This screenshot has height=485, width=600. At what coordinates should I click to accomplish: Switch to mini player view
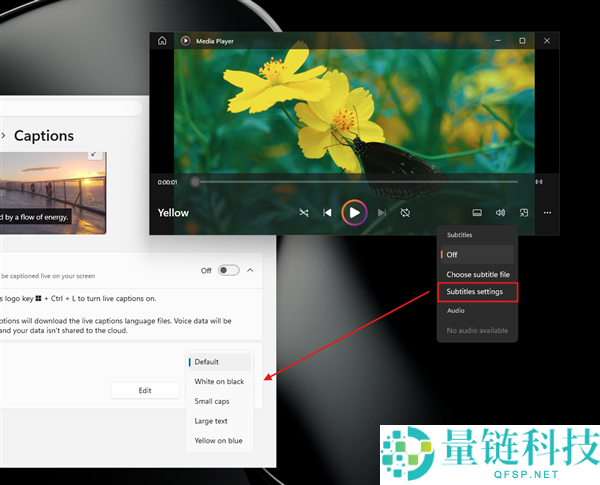[x=524, y=213]
